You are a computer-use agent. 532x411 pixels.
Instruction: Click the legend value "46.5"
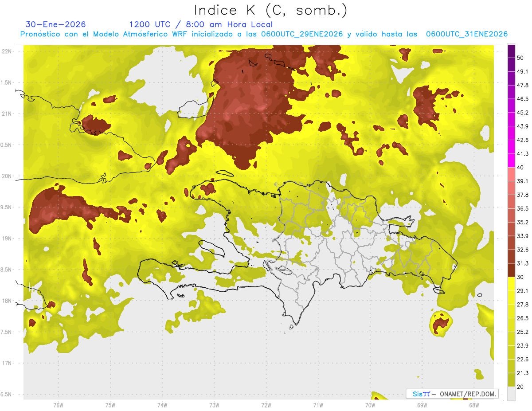[x=523, y=99]
